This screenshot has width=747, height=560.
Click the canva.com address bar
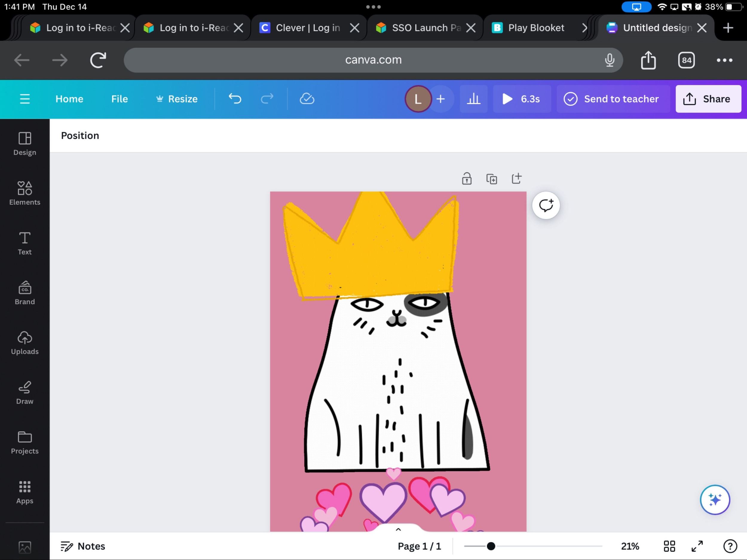(x=373, y=60)
